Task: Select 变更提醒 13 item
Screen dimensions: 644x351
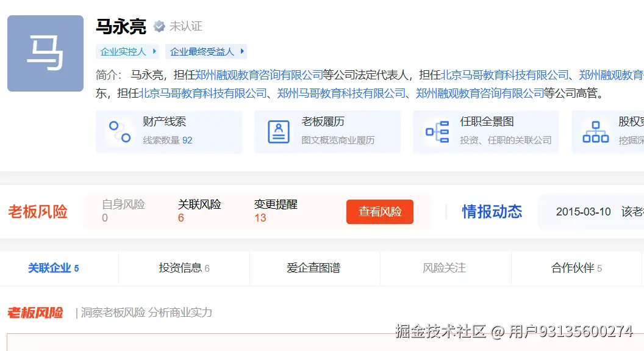Action: 276,211
